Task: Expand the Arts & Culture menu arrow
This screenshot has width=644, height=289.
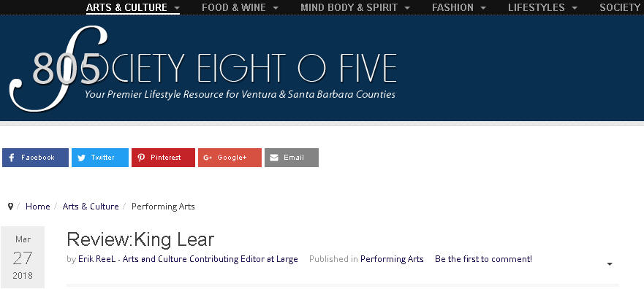Action: point(177,8)
